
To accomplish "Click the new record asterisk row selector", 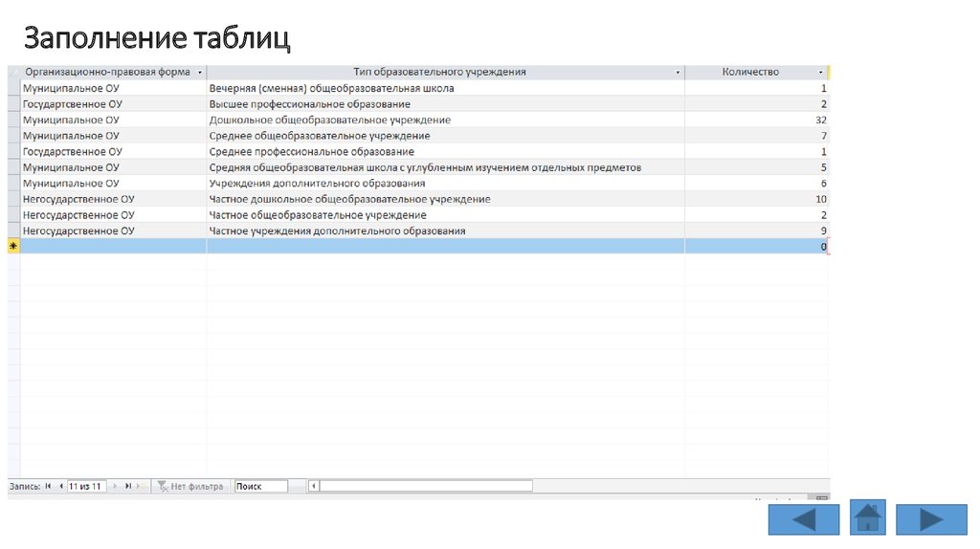I will pyautogui.click(x=13, y=247).
